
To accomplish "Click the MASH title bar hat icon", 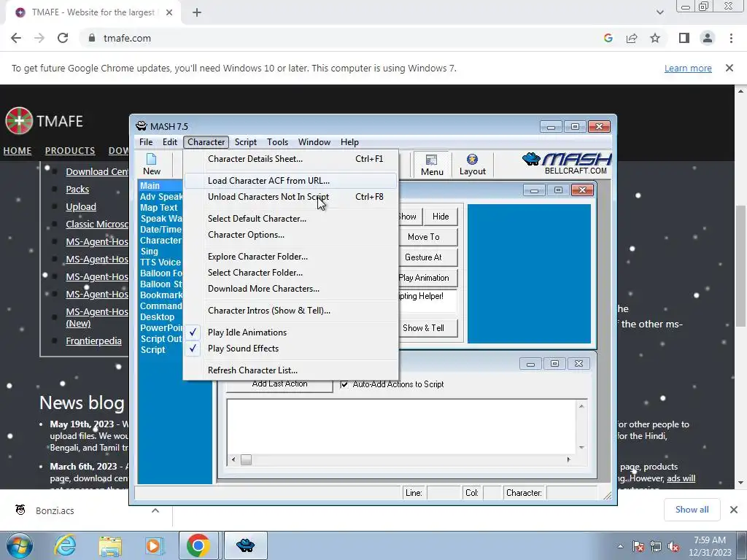I will click(x=141, y=126).
